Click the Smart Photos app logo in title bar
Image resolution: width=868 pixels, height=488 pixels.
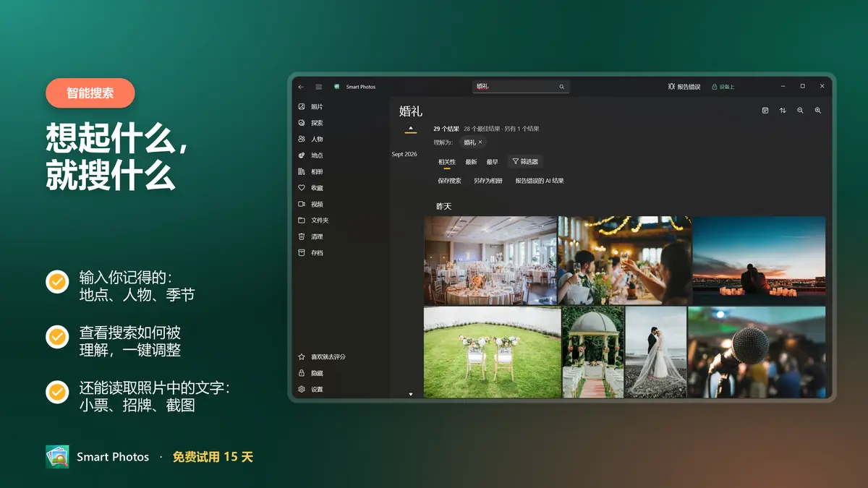point(337,87)
